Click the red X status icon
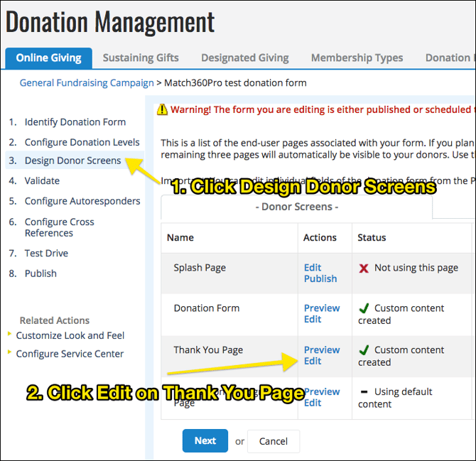The height and width of the screenshot is (461, 476). tap(364, 268)
